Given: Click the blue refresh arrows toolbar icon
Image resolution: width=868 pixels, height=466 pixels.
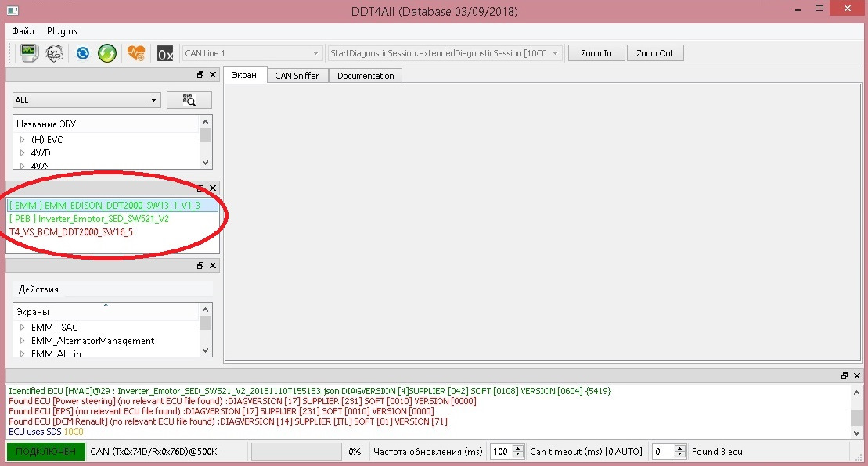Looking at the screenshot, I should coord(82,53).
